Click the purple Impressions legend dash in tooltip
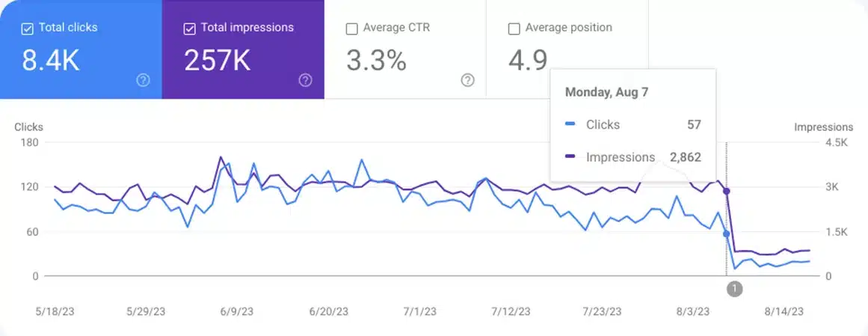Viewport: 868px width, 336px height. click(571, 157)
